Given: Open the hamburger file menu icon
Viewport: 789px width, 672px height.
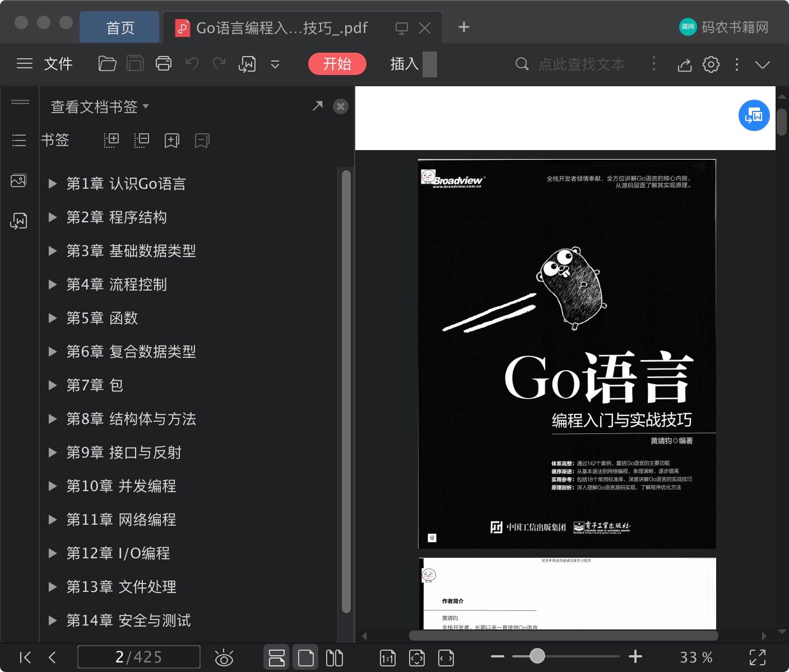Looking at the screenshot, I should tap(24, 64).
